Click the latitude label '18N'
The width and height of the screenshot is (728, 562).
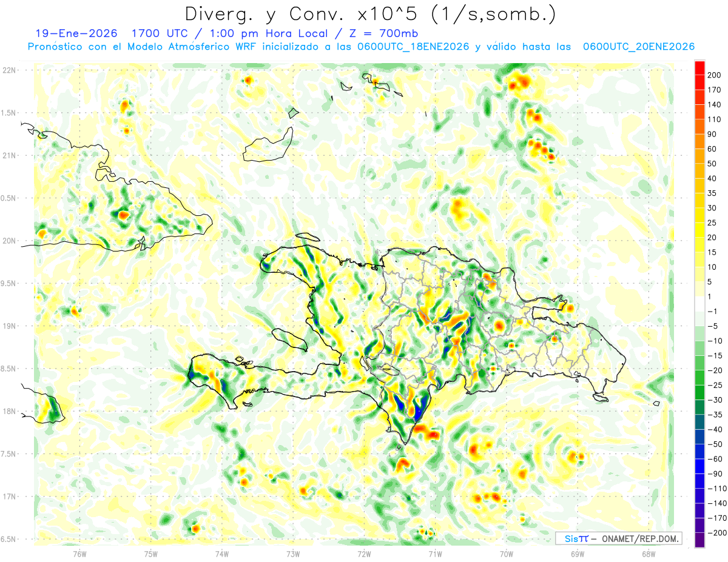[x=8, y=411]
